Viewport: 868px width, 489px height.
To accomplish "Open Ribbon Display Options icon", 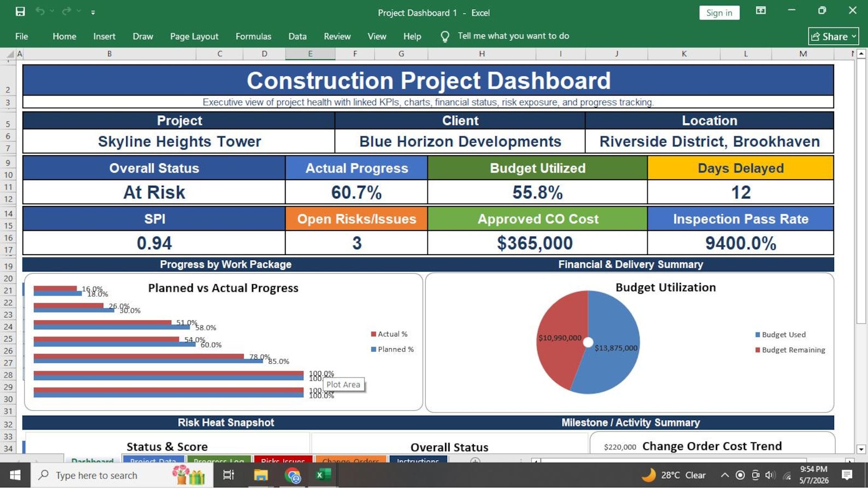I will click(760, 11).
